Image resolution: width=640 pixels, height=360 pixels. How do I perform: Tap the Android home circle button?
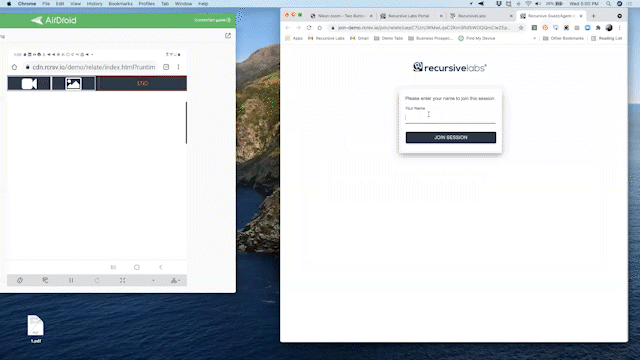pyautogui.click(x=137, y=267)
